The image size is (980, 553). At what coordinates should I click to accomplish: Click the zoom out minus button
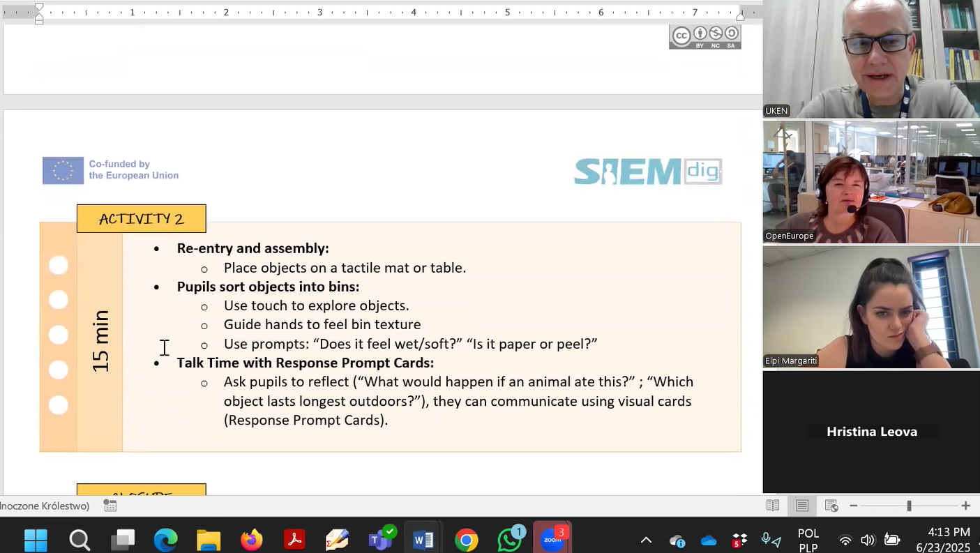pos(853,506)
